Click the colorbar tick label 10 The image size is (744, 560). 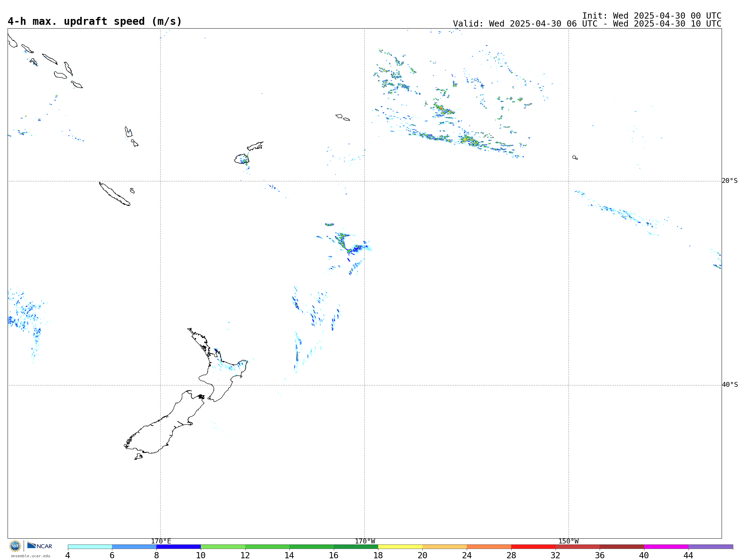pos(201,555)
